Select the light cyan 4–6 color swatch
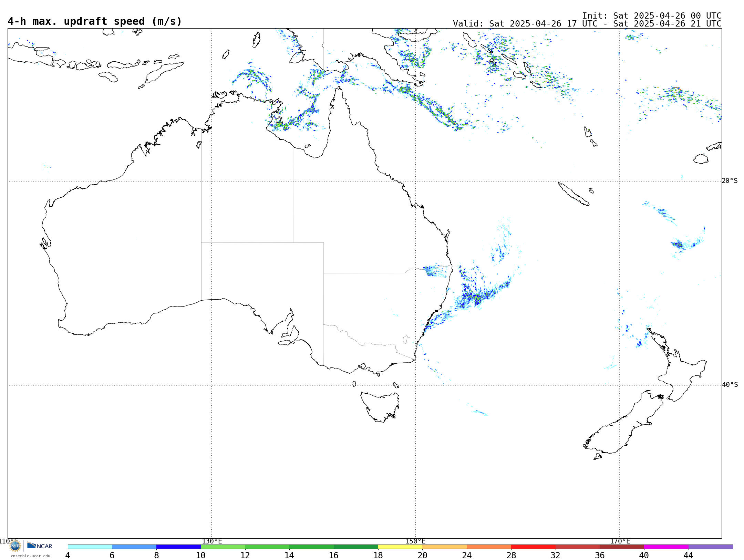Screen dimensions: 744x560 coord(90,547)
